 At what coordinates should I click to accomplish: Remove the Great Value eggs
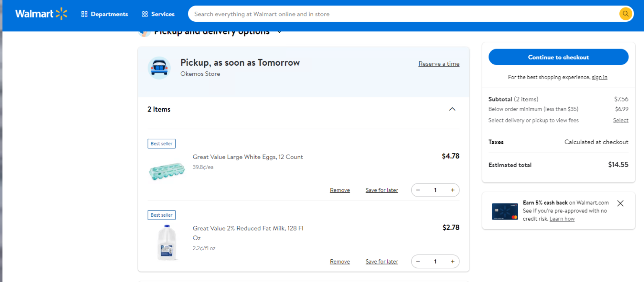click(340, 190)
